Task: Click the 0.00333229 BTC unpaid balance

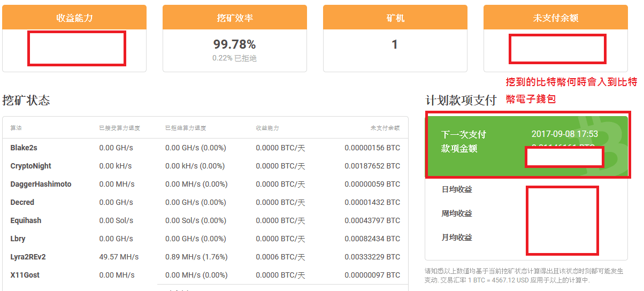Action: [372, 257]
